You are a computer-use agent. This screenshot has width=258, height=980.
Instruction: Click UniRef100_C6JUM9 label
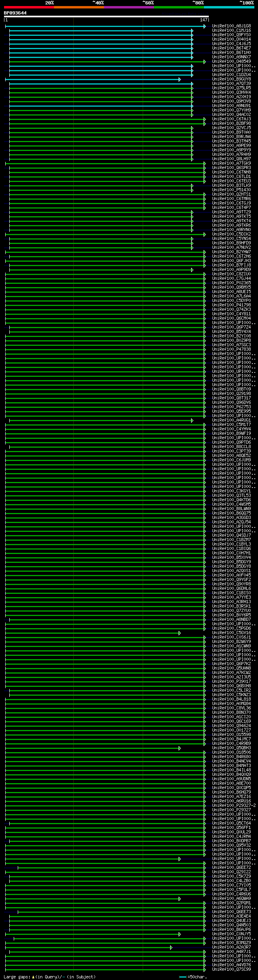click(231, 460)
